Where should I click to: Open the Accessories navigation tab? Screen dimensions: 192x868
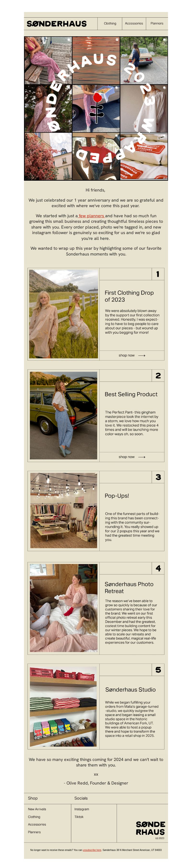[x=134, y=24]
